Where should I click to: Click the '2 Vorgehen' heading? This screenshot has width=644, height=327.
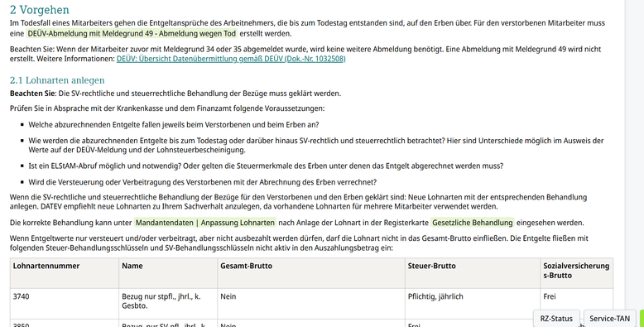(40, 10)
